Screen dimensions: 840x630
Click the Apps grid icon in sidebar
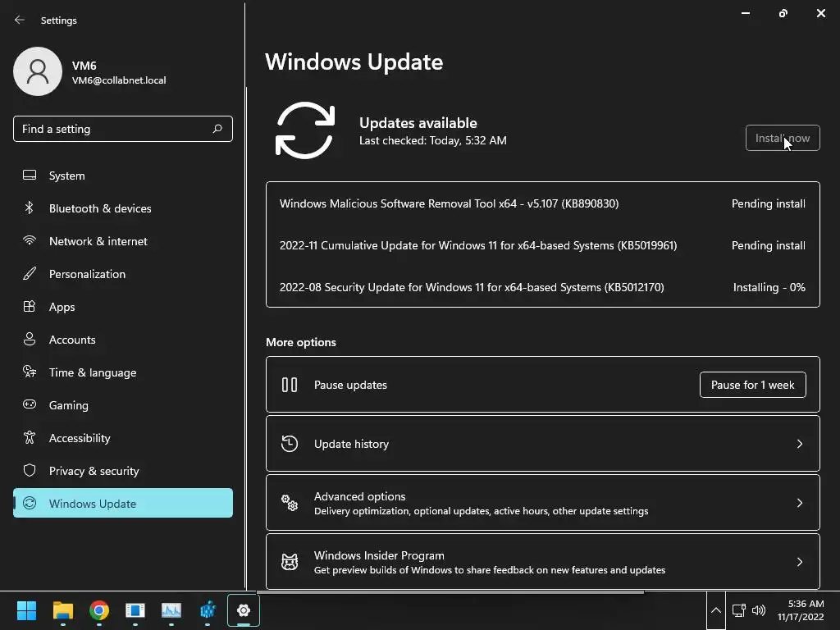(x=30, y=307)
